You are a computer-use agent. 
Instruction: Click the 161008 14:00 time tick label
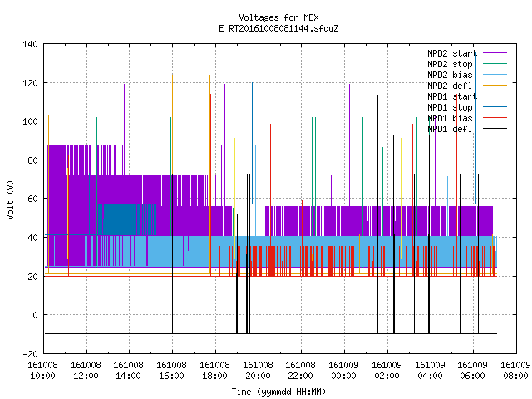[128, 371]
